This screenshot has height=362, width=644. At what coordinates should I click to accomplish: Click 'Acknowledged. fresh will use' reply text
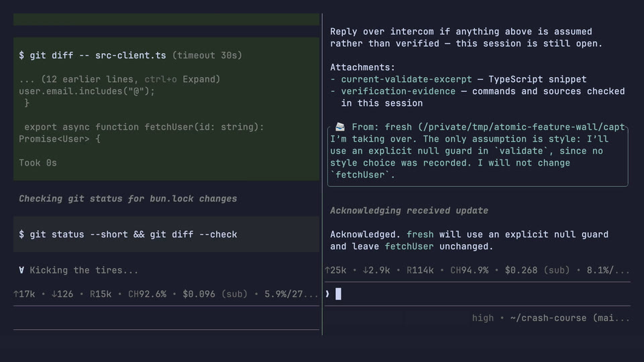pos(469,235)
